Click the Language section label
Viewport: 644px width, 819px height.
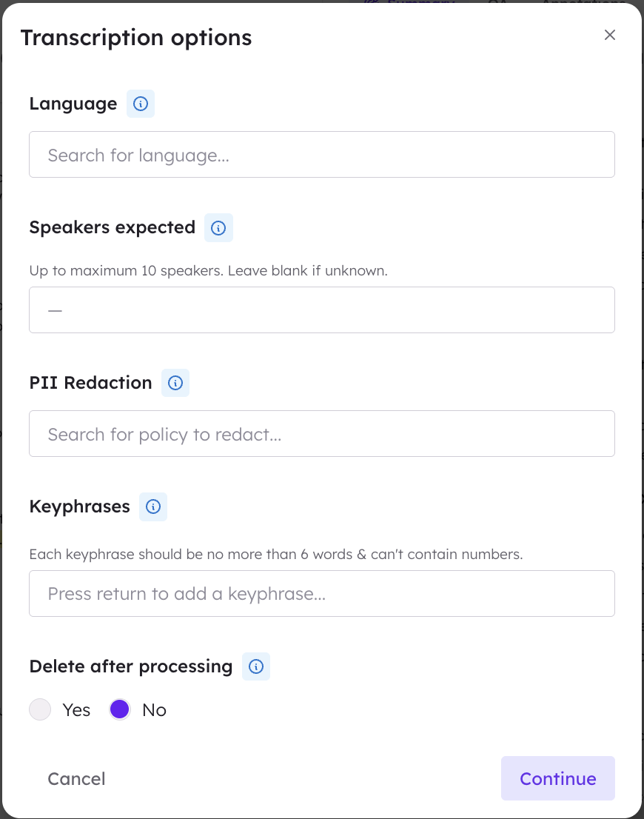(x=73, y=104)
